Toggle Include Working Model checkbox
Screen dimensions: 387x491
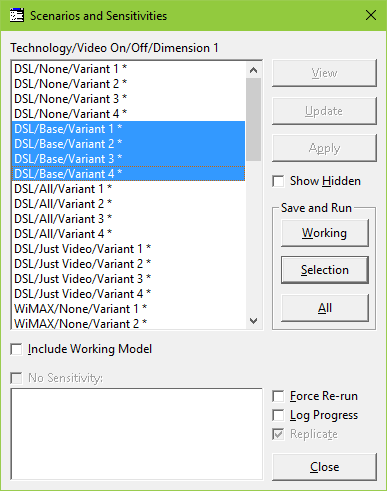tap(16, 349)
